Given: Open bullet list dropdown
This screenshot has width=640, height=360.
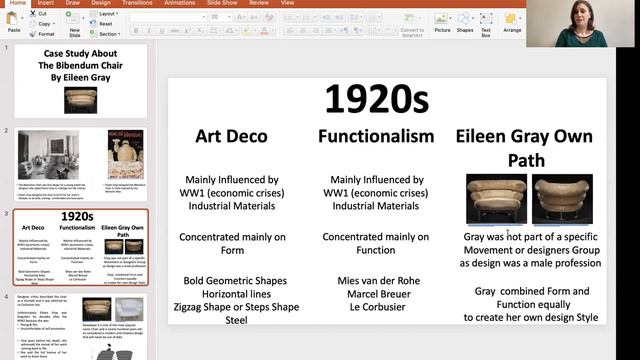Looking at the screenshot, I should tap(297, 18).
